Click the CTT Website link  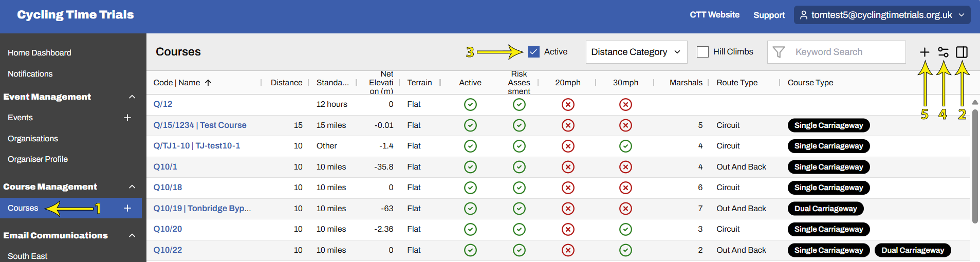[714, 15]
